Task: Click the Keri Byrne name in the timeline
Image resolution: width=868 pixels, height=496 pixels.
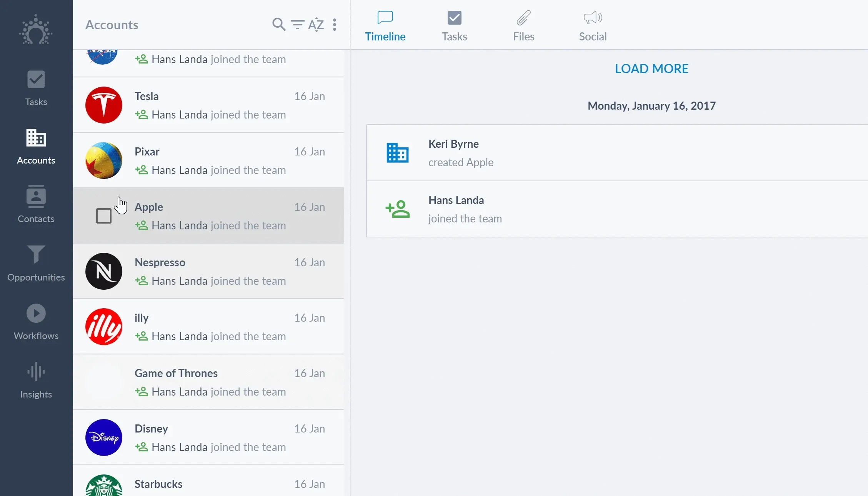Action: [453, 144]
